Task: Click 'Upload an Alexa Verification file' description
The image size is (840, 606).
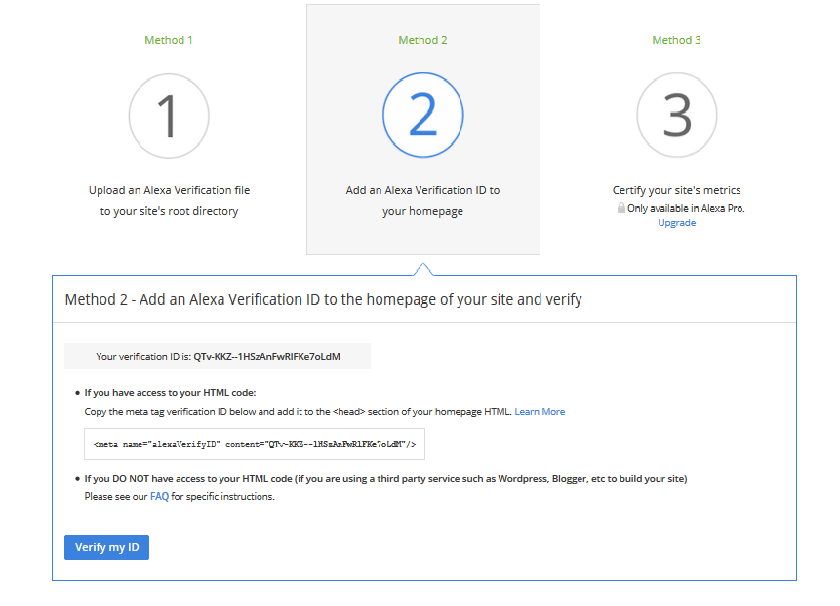Action: [169, 190]
